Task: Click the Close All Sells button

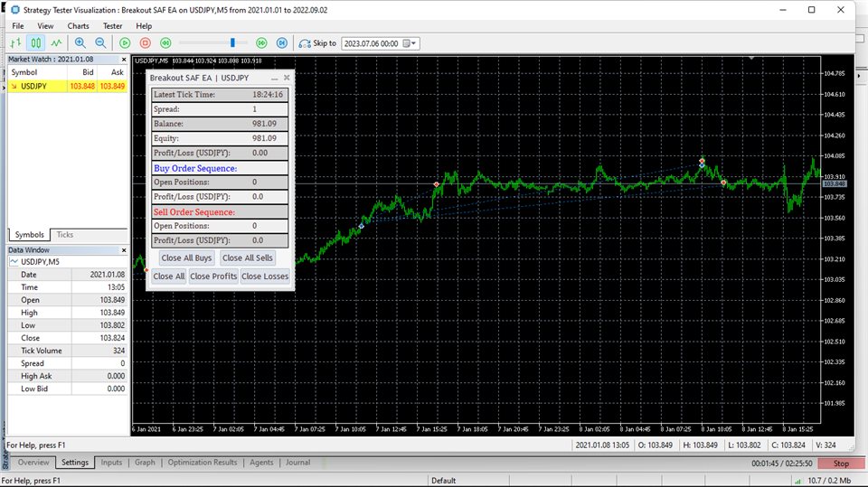Action: pyautogui.click(x=248, y=258)
